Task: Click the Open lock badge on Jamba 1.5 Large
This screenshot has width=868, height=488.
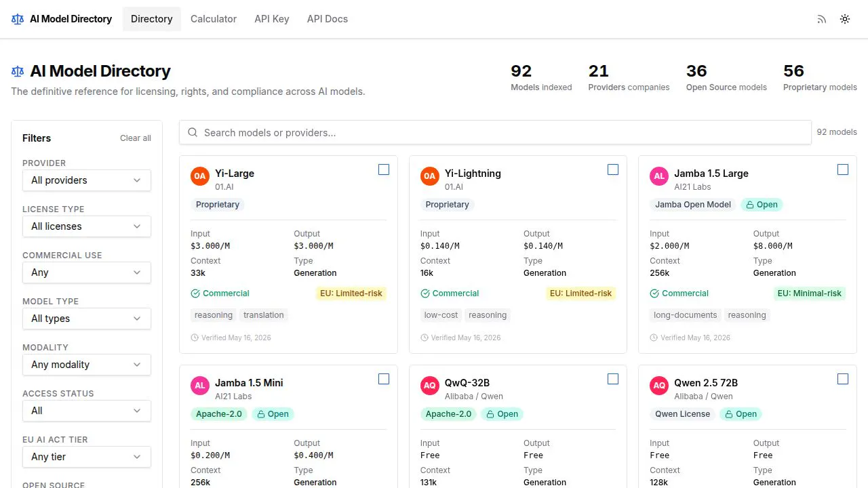Action: click(x=762, y=205)
